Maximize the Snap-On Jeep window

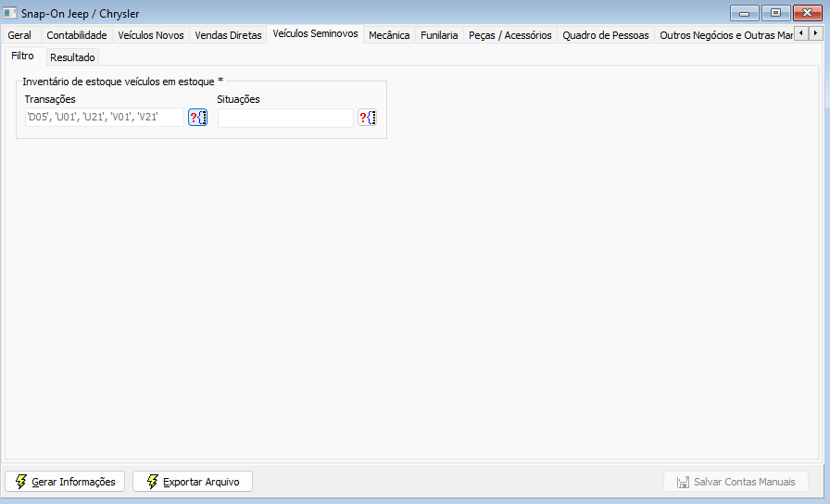tap(775, 13)
